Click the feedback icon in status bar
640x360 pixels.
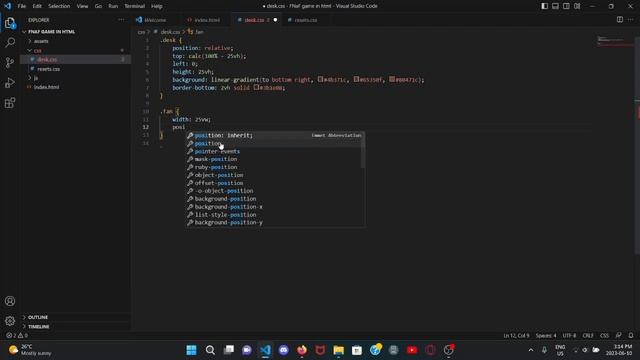pos(618,336)
